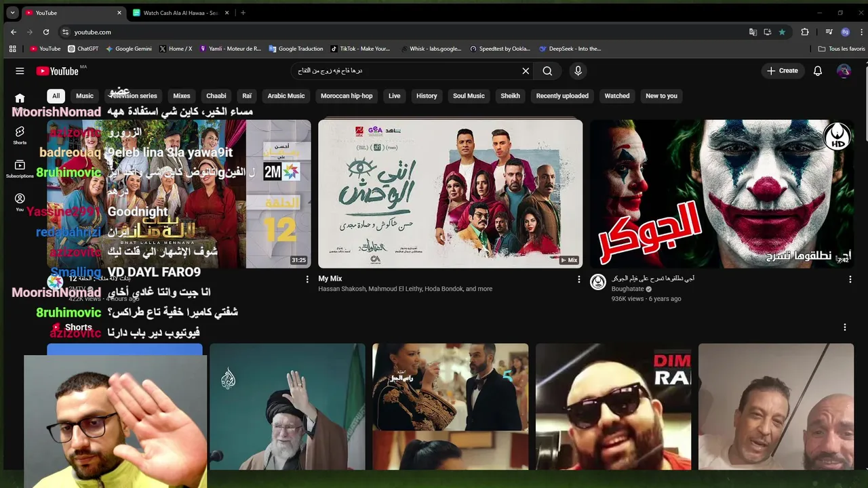Click the magnifier search button
The image size is (868, 488).
pyautogui.click(x=547, y=70)
